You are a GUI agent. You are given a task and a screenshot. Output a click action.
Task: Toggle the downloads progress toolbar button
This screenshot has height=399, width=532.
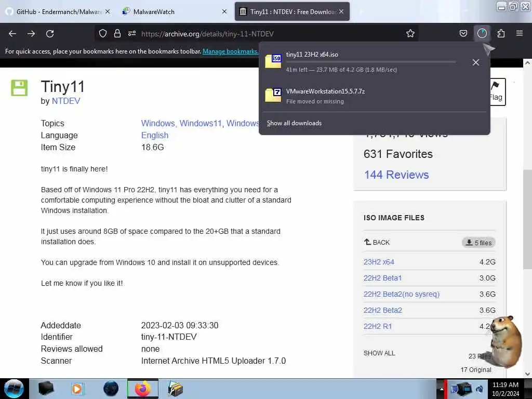(482, 33)
